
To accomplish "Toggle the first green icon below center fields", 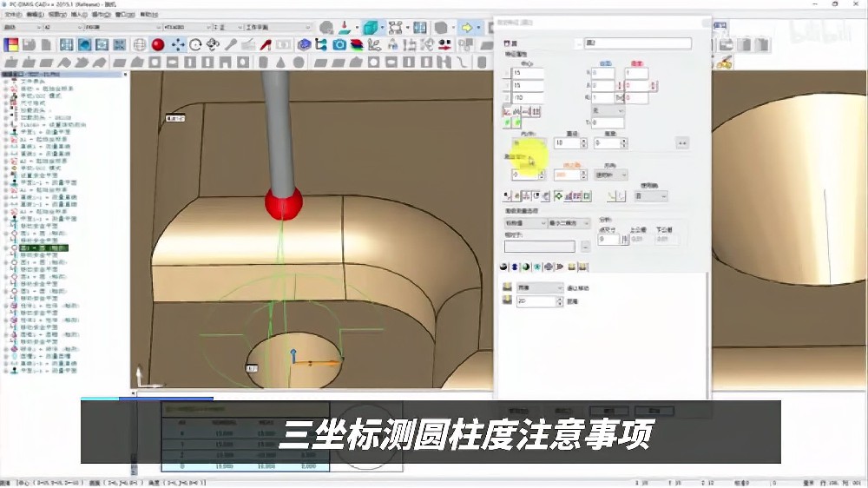I will tap(507, 123).
